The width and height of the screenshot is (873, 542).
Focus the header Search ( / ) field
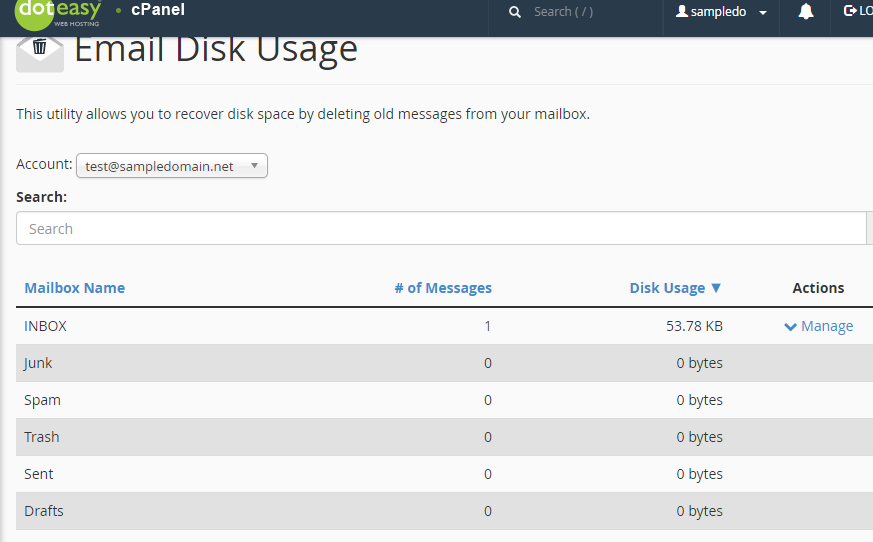563,12
